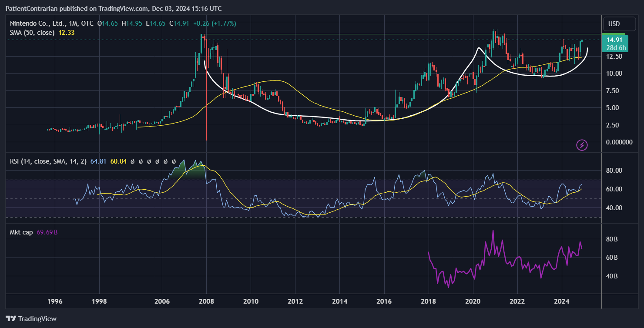This screenshot has width=644, height=328.
Task: Click 80 B on the market cap axis
Action: pos(613,239)
